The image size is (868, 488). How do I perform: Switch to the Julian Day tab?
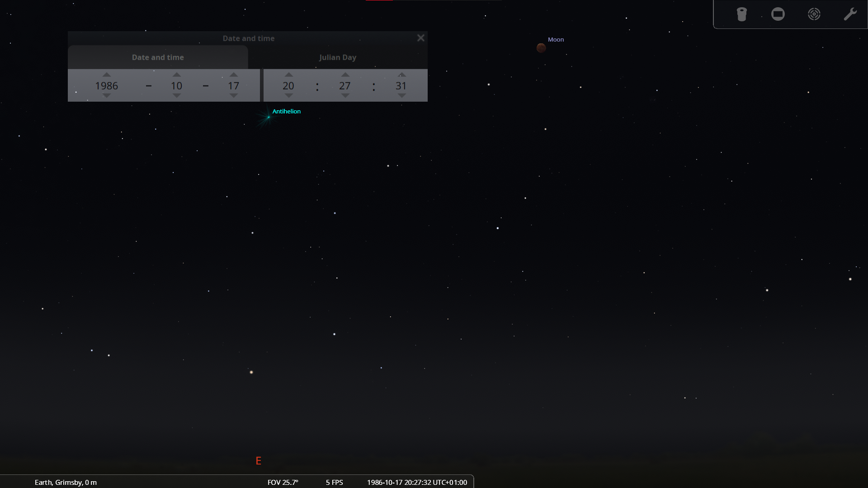pos(337,57)
